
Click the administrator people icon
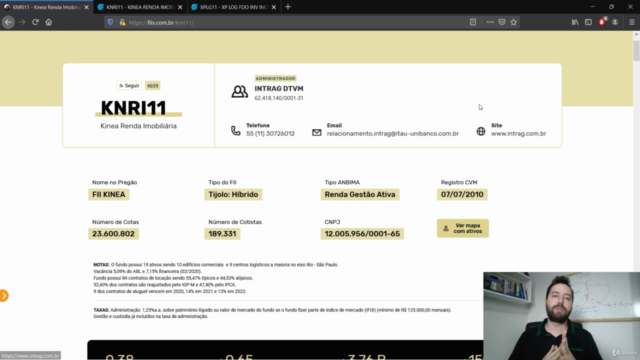(240, 91)
